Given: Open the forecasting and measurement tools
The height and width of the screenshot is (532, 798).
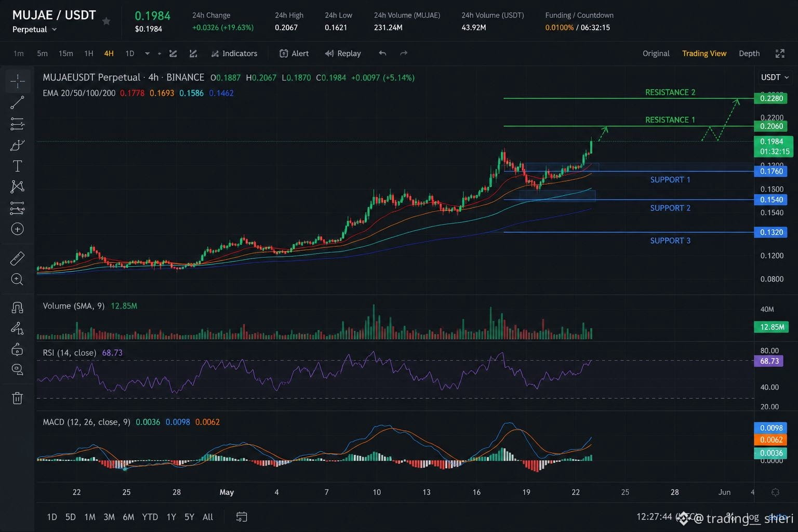Looking at the screenshot, I should 17,208.
